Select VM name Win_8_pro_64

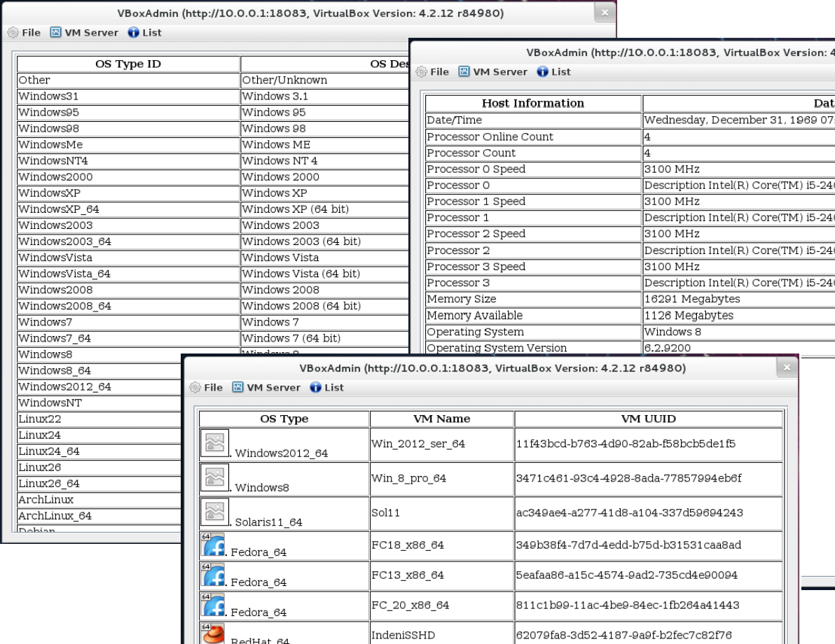click(408, 479)
